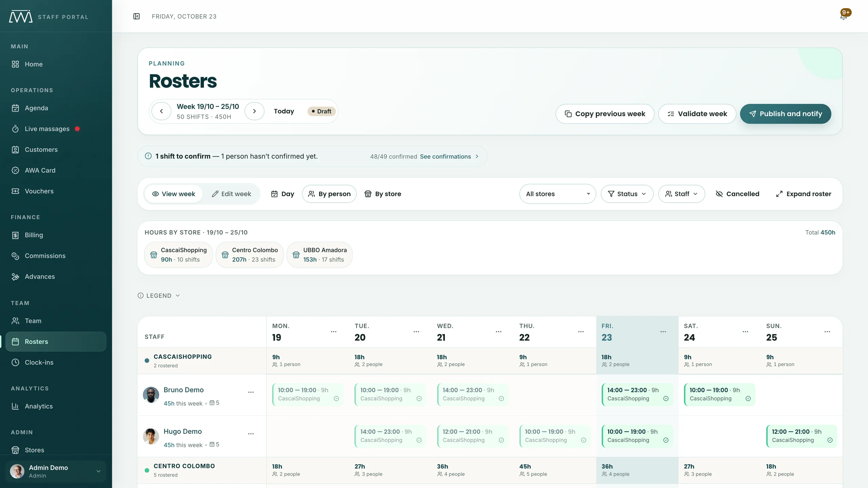The height and width of the screenshot is (488, 868).
Task: Open Bruno Demo row options
Action: (x=251, y=392)
